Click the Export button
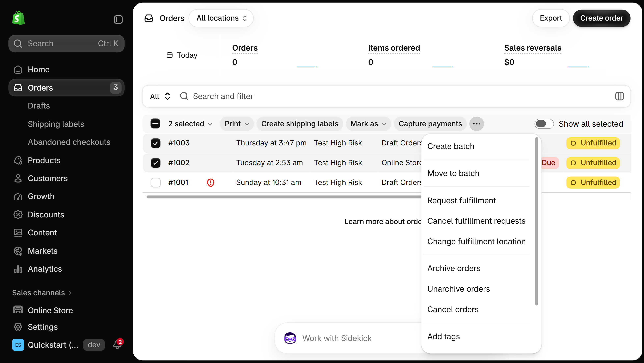Image resolution: width=644 pixels, height=363 pixels. (551, 18)
